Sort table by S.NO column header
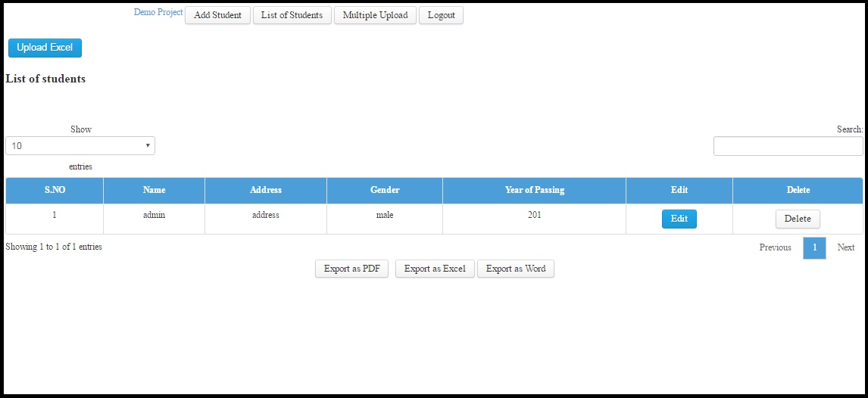This screenshot has height=398, width=868. tap(55, 190)
